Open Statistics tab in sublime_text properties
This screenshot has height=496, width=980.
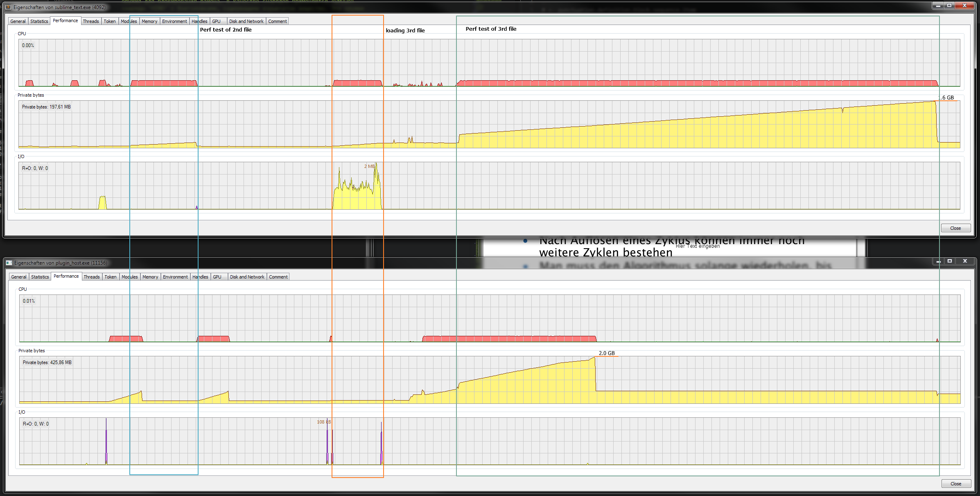39,21
